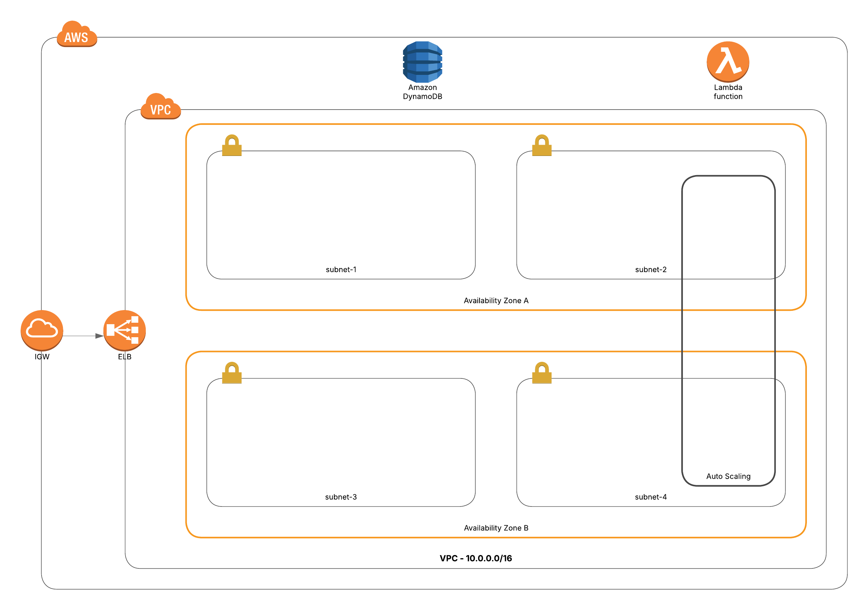Click the arrow connecting IGW to ELB
The image size is (868, 610).
pyautogui.click(x=81, y=336)
